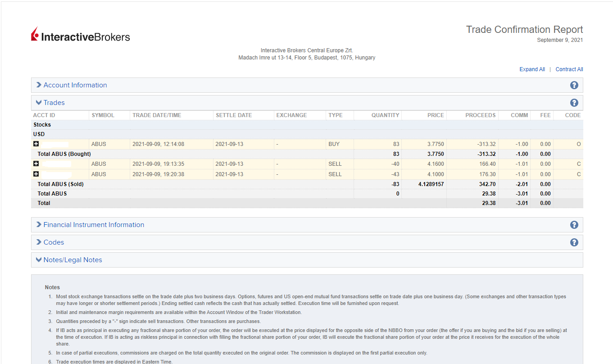613x364 pixels.
Task: Expand the ABUS SELL 19:13:35 row plus icon
Action: tap(36, 164)
